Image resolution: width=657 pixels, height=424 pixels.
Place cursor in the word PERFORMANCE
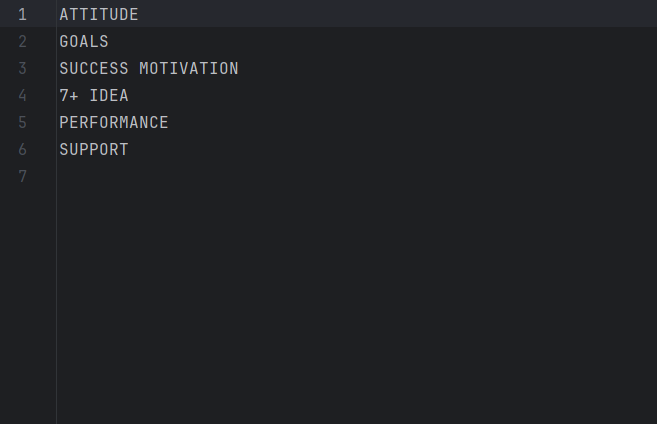click(x=114, y=122)
